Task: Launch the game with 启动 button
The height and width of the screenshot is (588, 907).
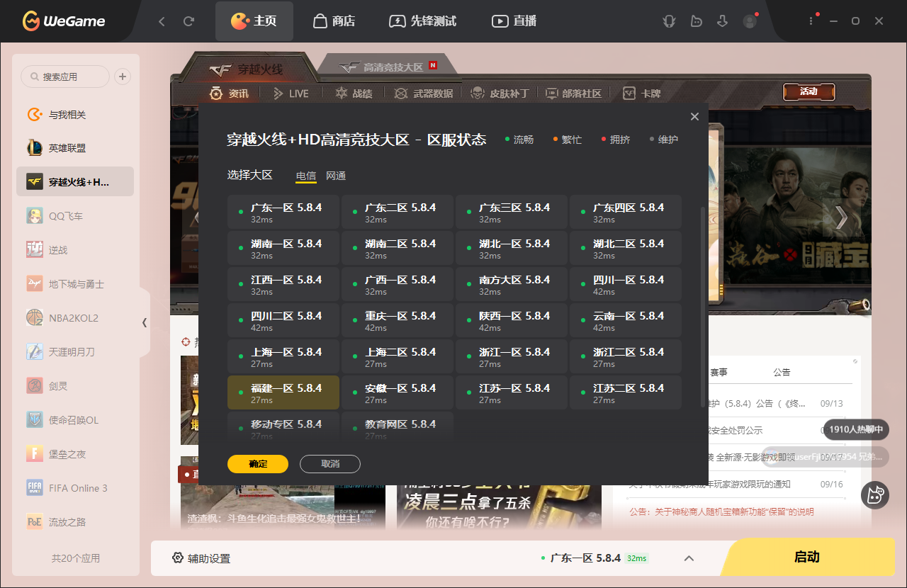Action: tap(807, 557)
